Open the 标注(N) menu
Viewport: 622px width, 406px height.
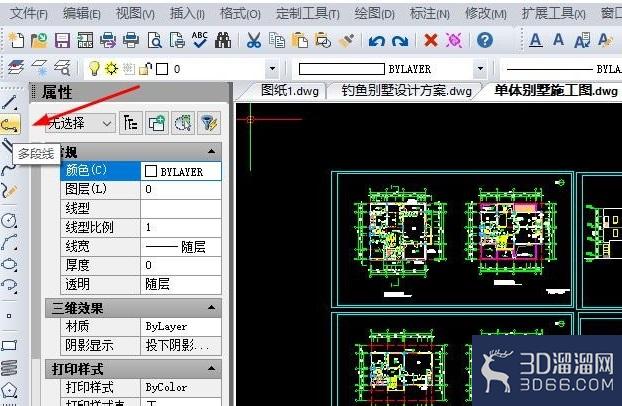tap(429, 14)
